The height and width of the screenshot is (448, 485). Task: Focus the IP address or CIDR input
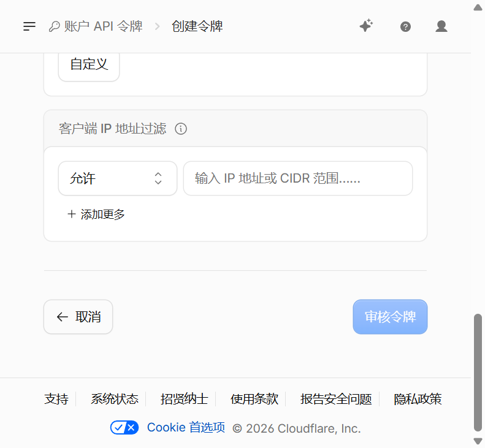[x=298, y=178]
